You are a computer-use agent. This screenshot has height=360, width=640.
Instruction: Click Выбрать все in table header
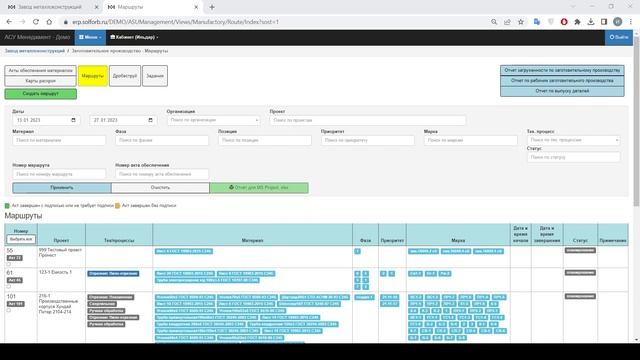tap(21, 239)
